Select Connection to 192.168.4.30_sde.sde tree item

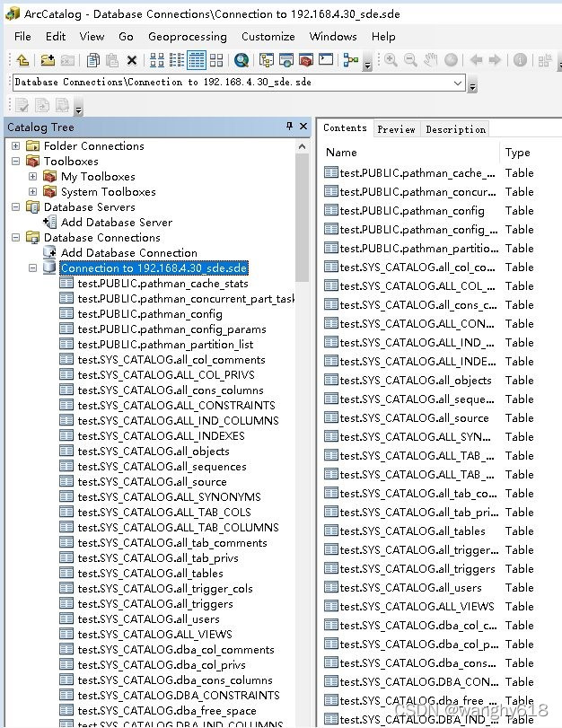pyautogui.click(x=154, y=268)
